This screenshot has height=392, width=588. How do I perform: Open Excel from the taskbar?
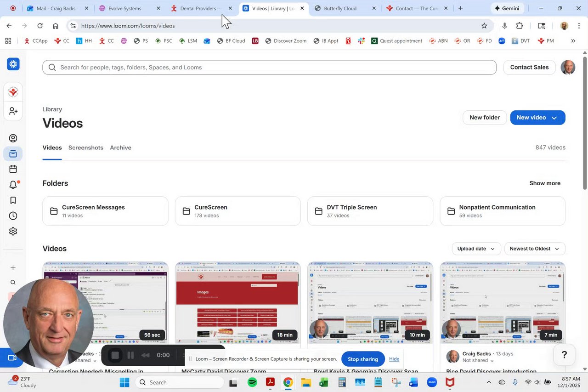324,382
